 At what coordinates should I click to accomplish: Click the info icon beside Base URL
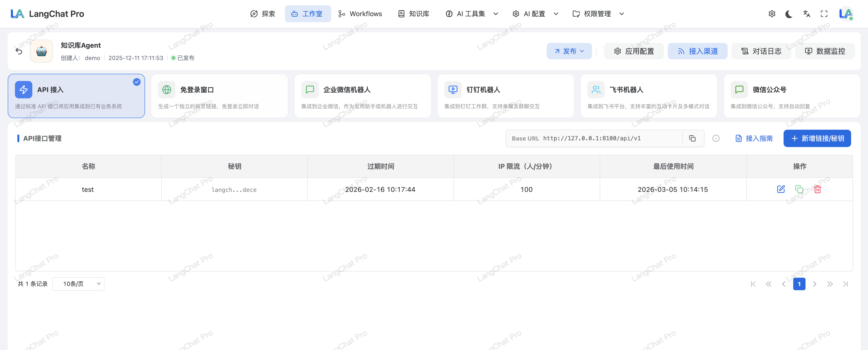click(716, 138)
